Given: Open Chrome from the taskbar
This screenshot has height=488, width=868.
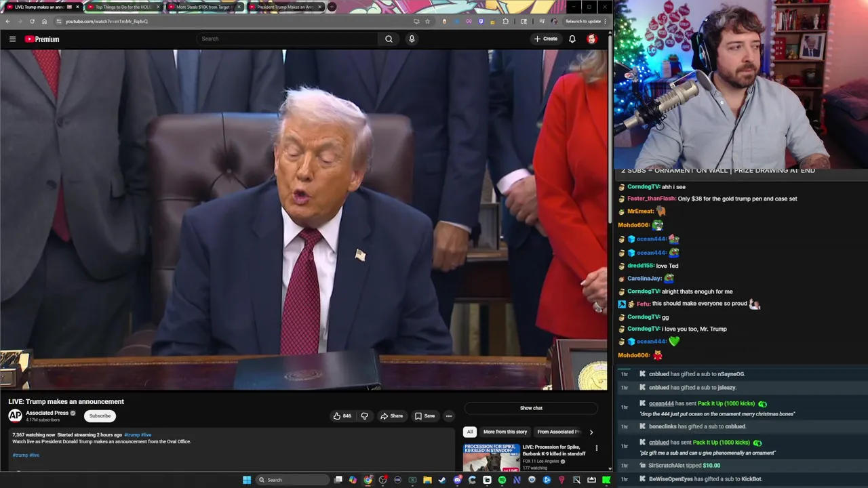Looking at the screenshot, I should [368, 480].
